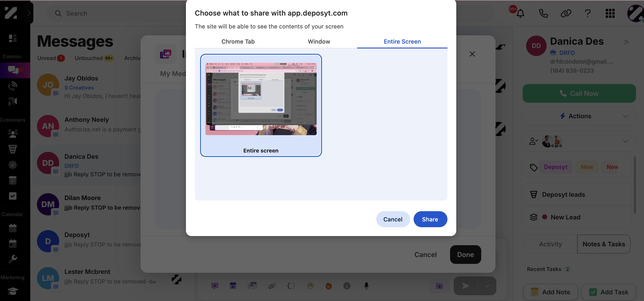The width and height of the screenshot is (644, 301).
Task: Click the microphone icon in message toolbar
Action: click(x=366, y=286)
